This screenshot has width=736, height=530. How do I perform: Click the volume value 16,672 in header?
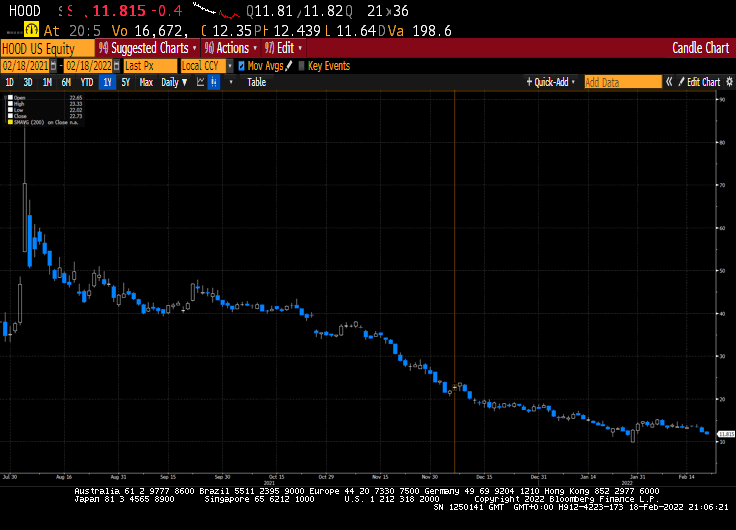[x=161, y=31]
